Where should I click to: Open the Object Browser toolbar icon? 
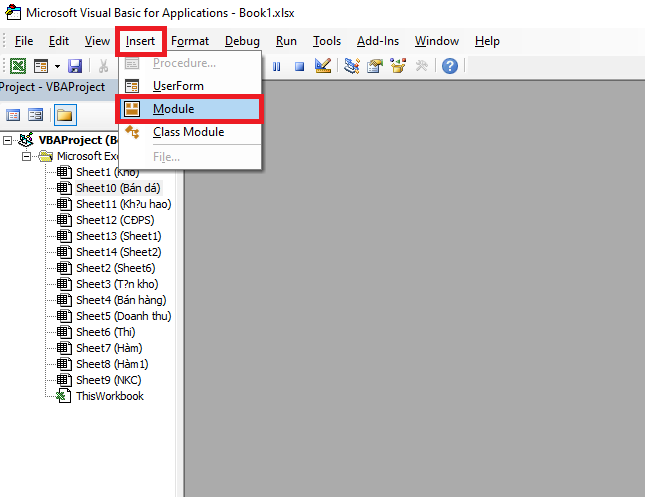(x=398, y=66)
